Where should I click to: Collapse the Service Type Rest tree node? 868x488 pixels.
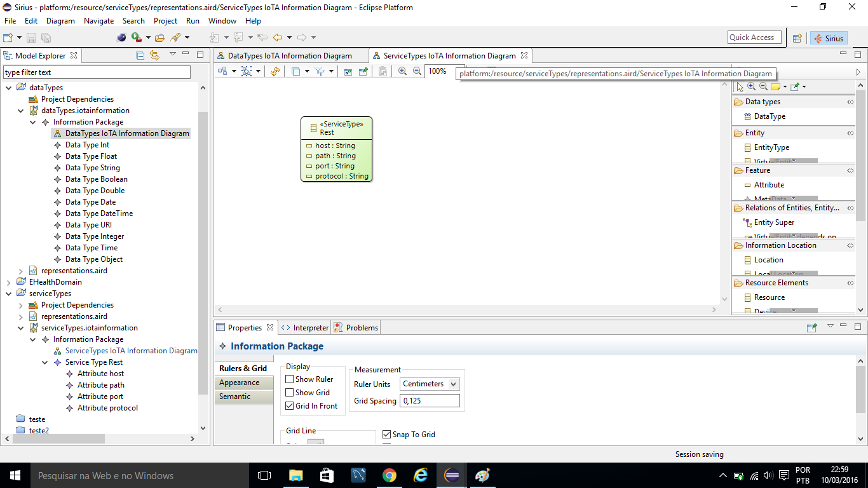(x=45, y=362)
